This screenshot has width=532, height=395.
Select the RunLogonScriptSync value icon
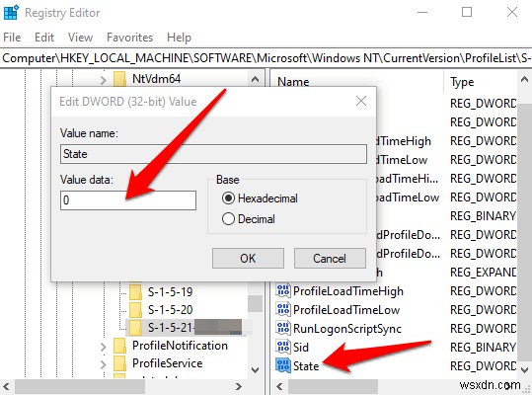[x=283, y=329]
